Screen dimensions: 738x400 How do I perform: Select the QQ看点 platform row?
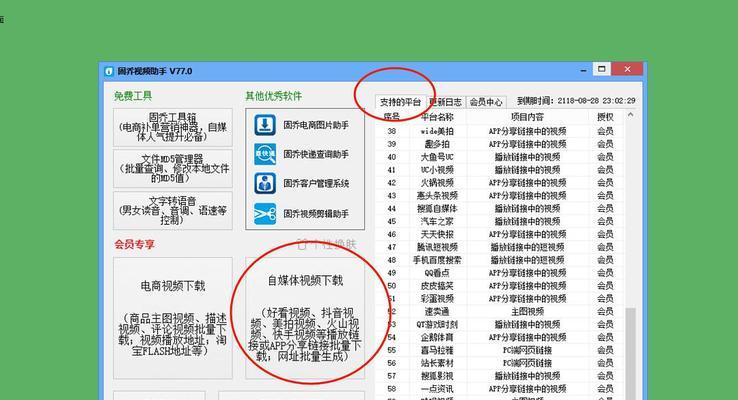coord(500,273)
